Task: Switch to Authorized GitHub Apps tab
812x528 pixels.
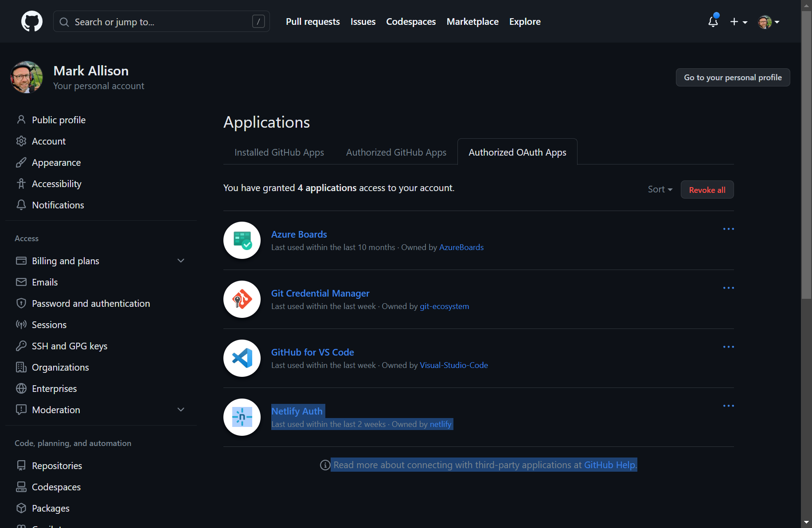Action: click(x=396, y=152)
